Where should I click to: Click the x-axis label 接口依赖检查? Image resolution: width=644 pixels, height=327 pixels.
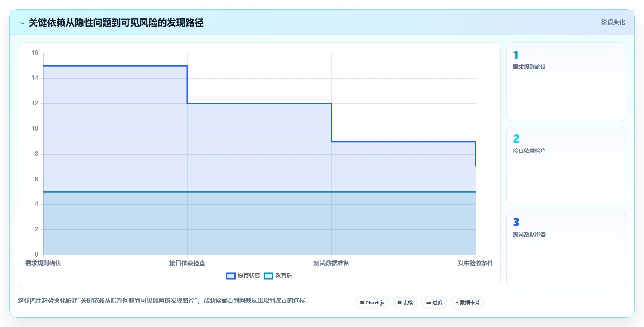[x=187, y=263]
